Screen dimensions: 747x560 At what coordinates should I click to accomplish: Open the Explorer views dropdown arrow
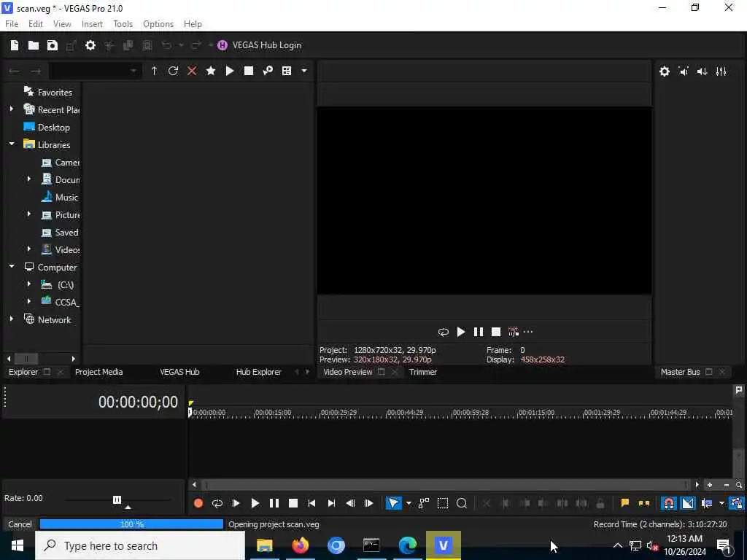point(304,71)
